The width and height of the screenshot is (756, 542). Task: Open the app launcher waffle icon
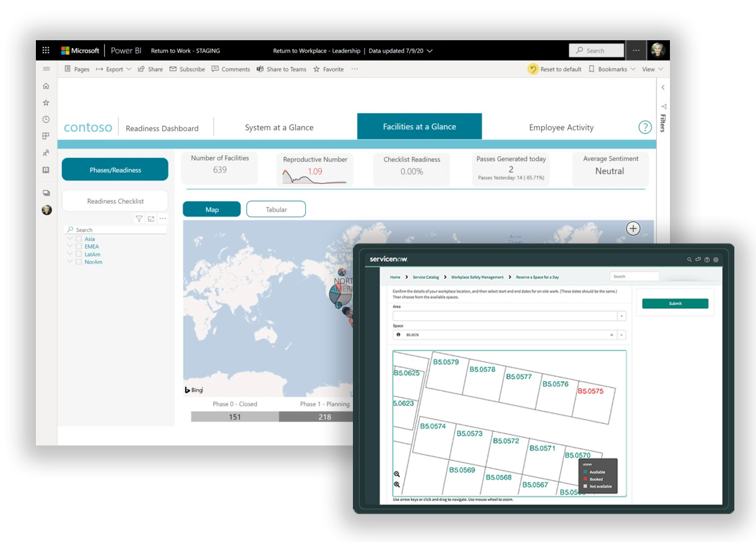46,51
